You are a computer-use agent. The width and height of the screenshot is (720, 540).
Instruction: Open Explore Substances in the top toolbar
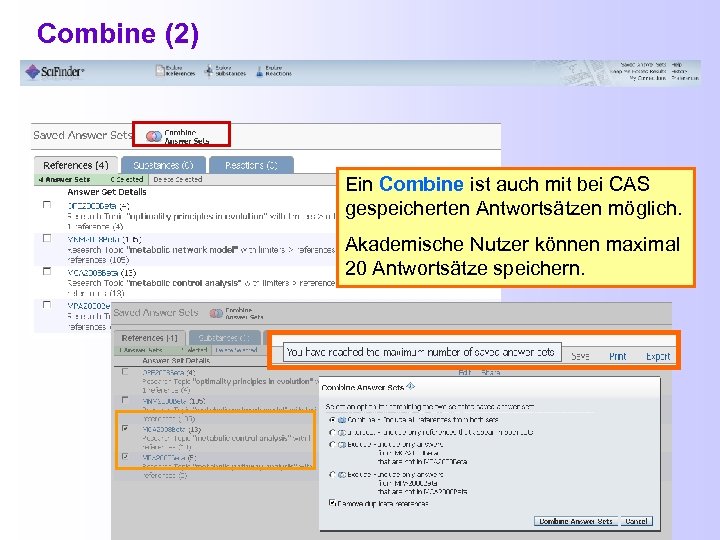pos(225,71)
